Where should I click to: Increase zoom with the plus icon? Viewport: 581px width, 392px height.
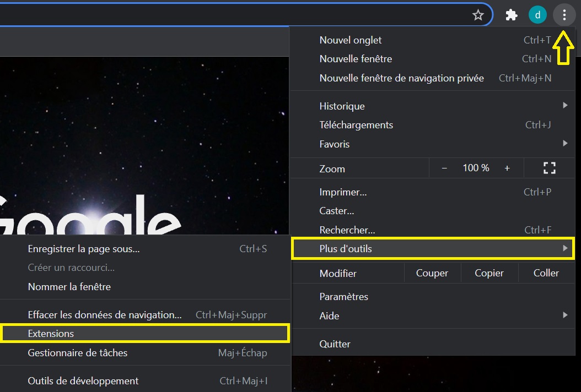click(507, 168)
